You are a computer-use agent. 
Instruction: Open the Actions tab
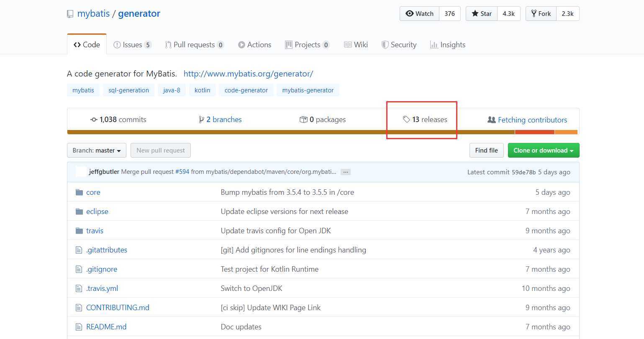pyautogui.click(x=255, y=45)
